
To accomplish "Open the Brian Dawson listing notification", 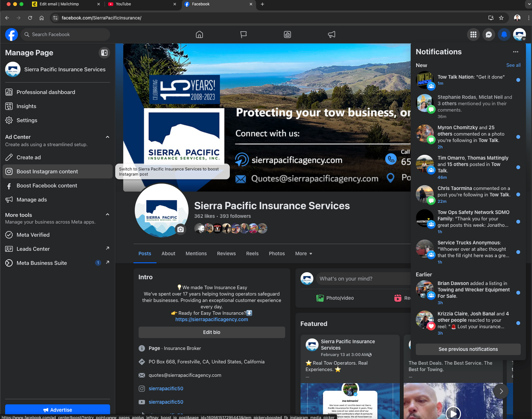I will 468,293.
